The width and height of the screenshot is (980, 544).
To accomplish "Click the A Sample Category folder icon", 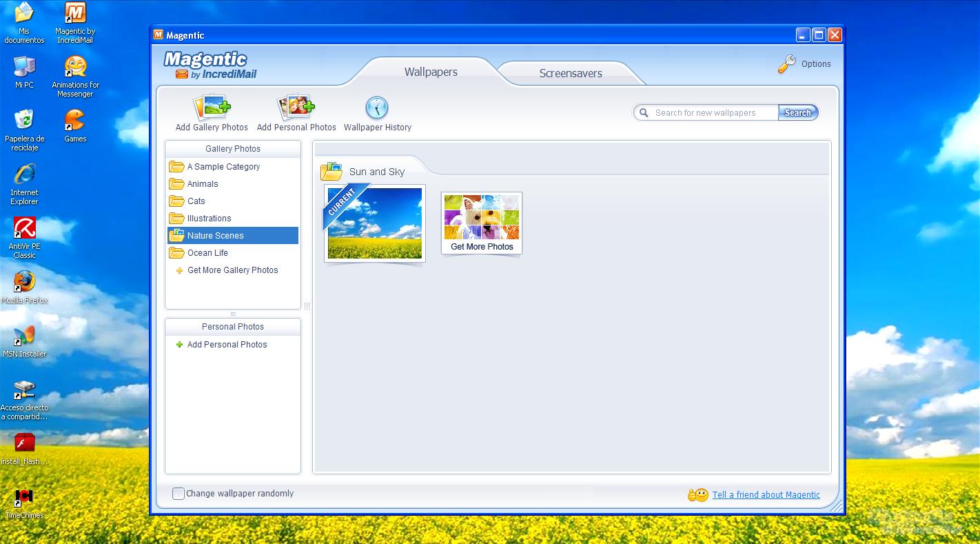I will [176, 166].
